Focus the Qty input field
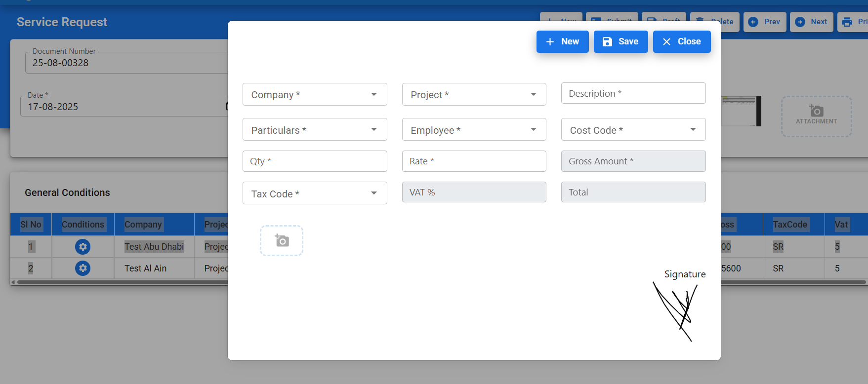This screenshot has height=384, width=868. click(x=315, y=161)
